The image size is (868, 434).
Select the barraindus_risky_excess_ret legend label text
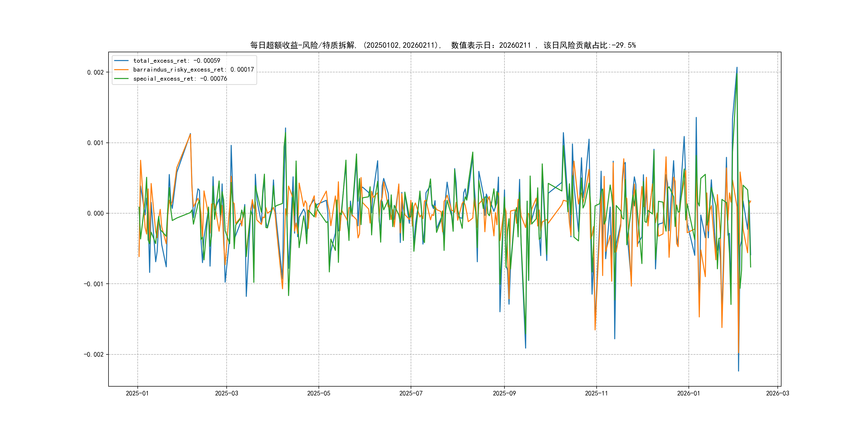click(193, 70)
